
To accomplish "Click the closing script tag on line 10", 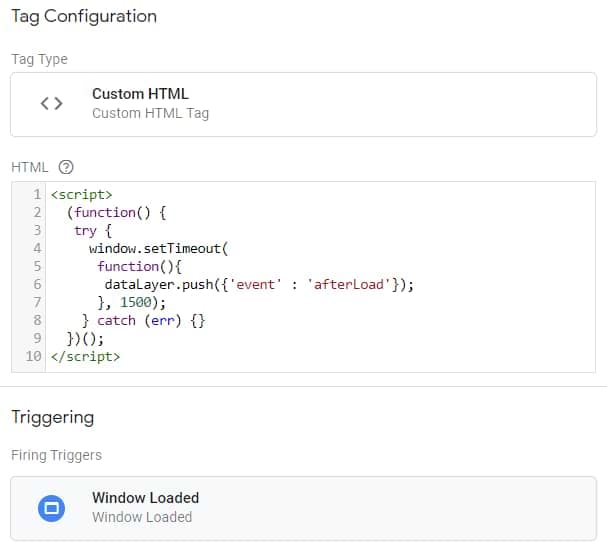I will coord(86,356).
